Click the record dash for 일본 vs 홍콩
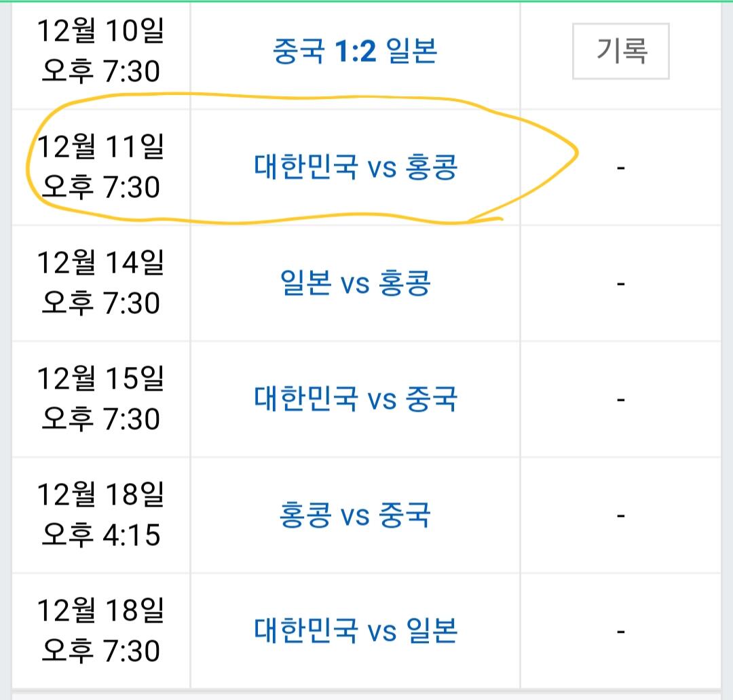Screen dimensions: 733x700 (x=620, y=283)
